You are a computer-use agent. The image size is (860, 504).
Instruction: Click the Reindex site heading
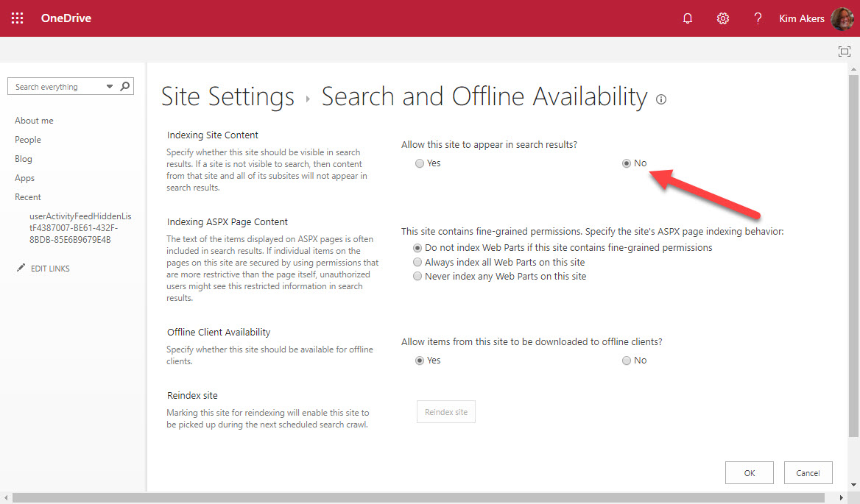point(192,396)
